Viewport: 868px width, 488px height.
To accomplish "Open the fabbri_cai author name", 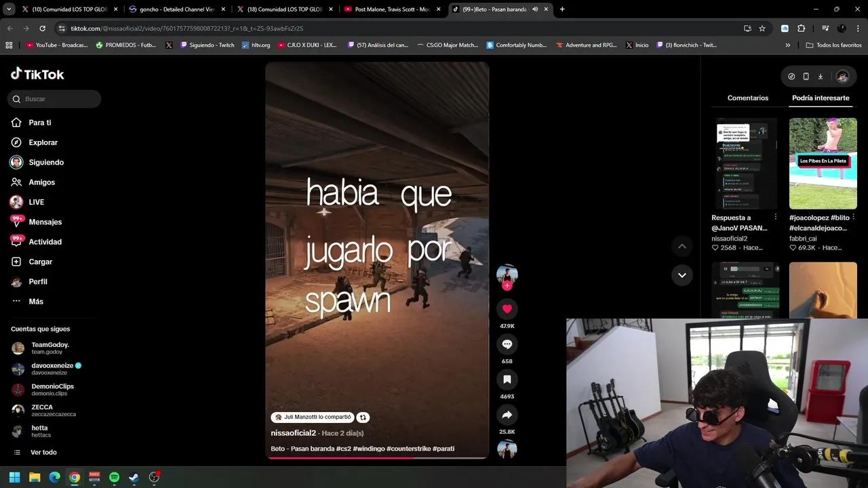I will pos(803,239).
